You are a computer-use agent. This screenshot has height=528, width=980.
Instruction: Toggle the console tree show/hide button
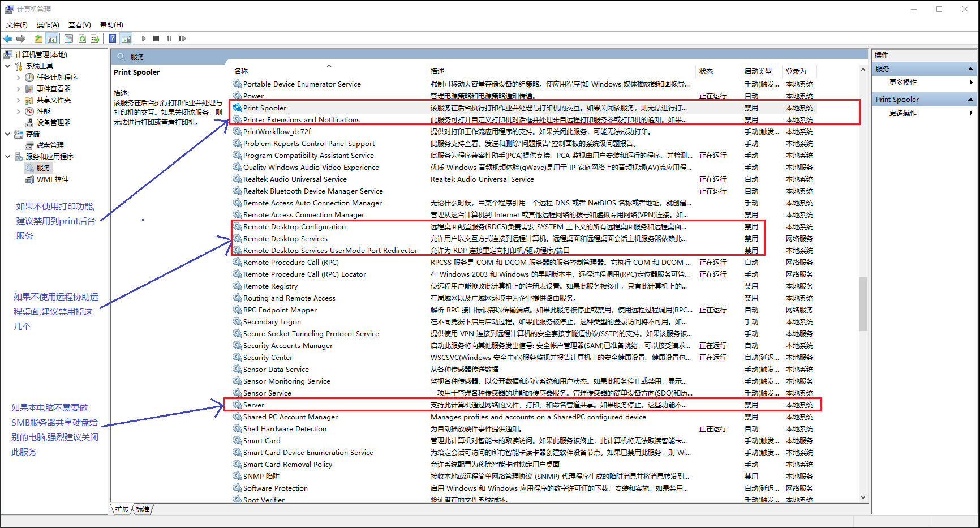point(52,38)
